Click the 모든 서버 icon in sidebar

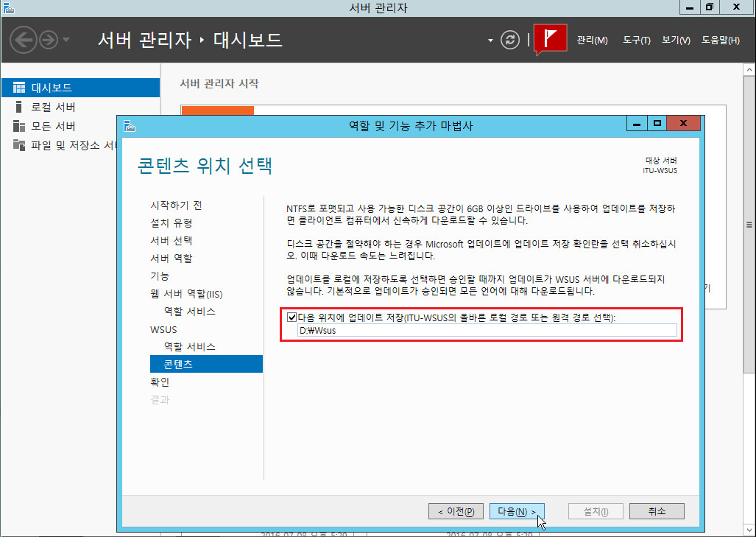pos(19,126)
